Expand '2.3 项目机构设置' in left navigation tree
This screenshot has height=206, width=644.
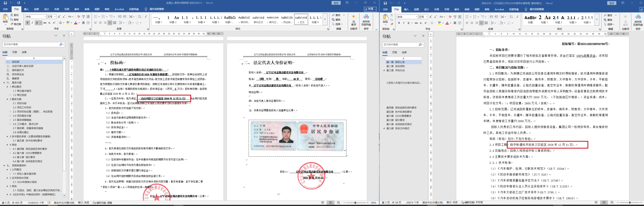click(x=10, y=112)
